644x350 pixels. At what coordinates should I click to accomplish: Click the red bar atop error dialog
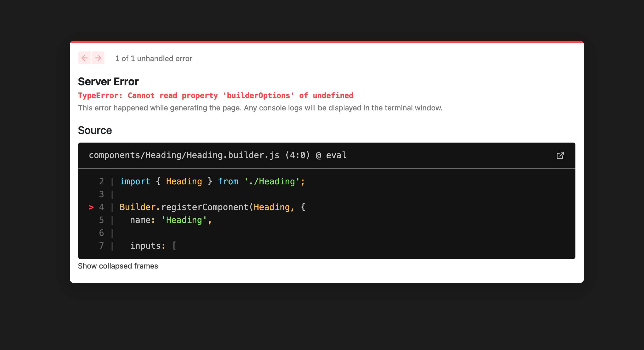(327, 42)
